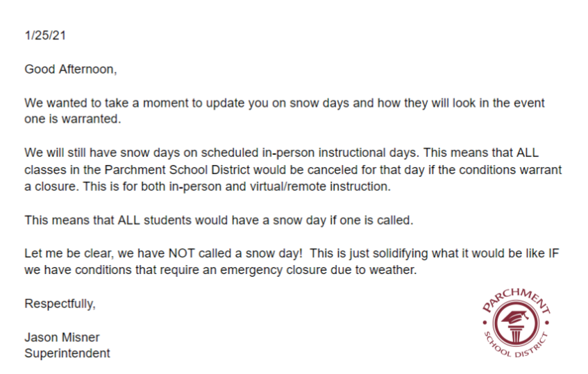Click the 'Good Afternoon,' greeting
The width and height of the screenshot is (588, 374).
[x=71, y=69]
